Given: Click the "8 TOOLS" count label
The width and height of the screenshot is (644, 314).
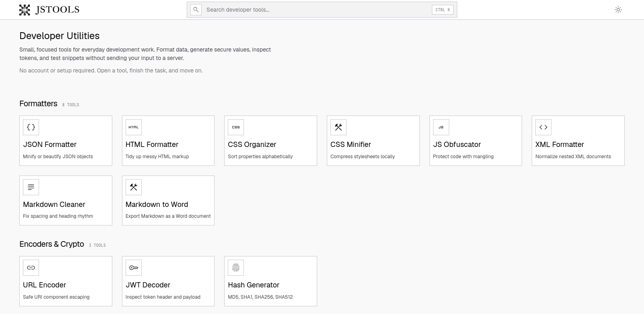Looking at the screenshot, I should point(70,105).
